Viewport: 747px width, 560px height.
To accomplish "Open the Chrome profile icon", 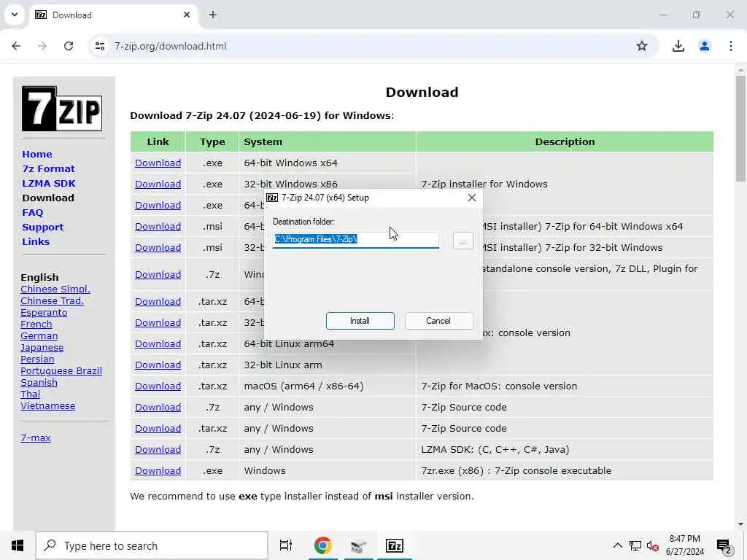I will click(705, 46).
